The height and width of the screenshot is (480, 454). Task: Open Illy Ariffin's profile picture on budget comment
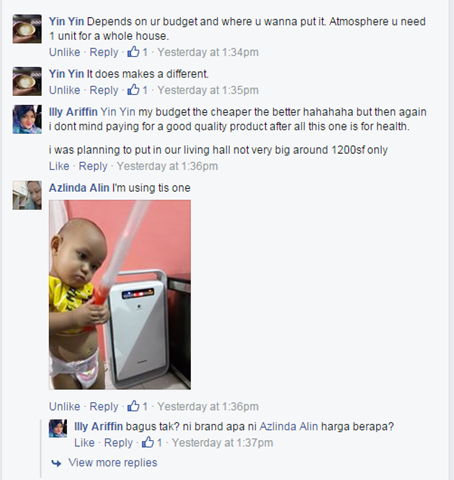pyautogui.click(x=27, y=119)
